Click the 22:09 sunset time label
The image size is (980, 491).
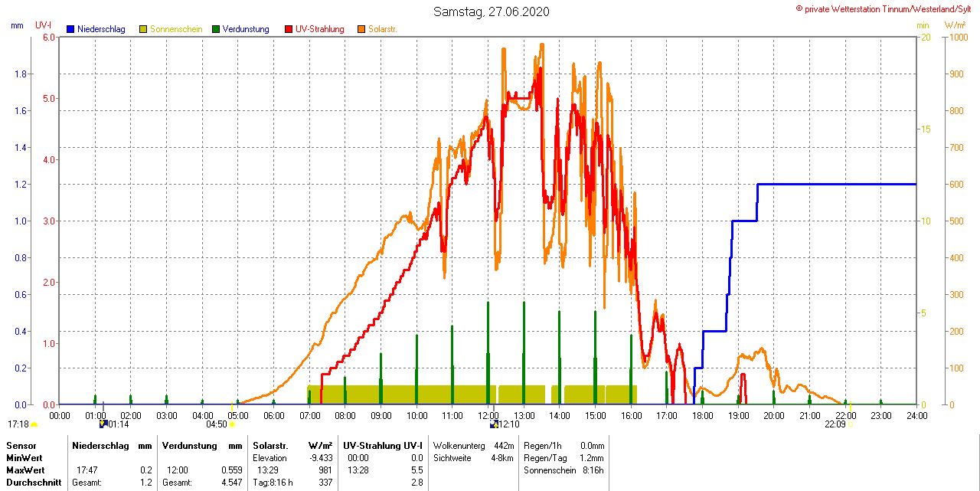tap(835, 424)
